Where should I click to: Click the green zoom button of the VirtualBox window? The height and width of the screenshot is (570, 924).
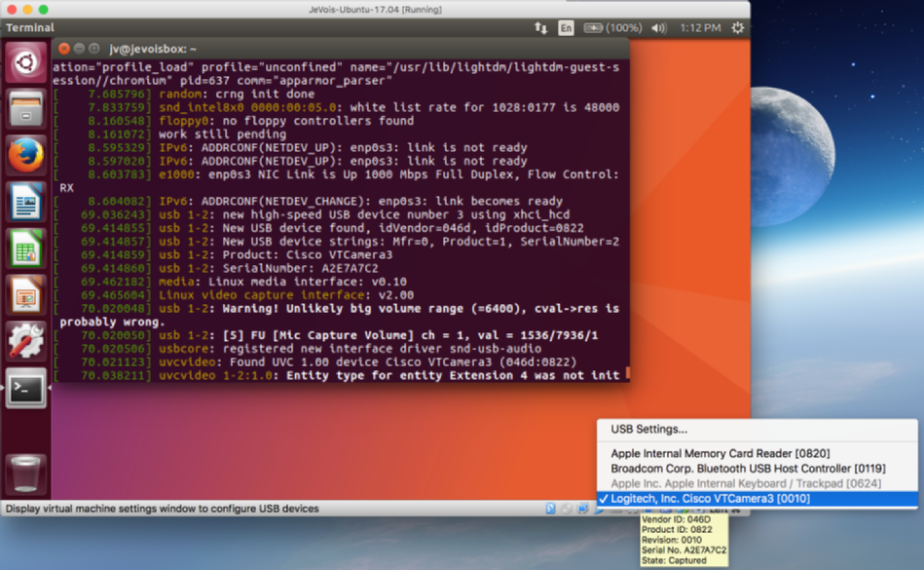(x=43, y=10)
